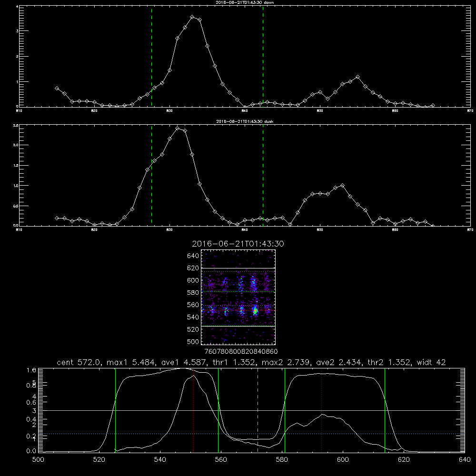The height and width of the screenshot is (476, 476).
Task: Click the right green dashed line in dawn plot
Action: tap(263, 56)
